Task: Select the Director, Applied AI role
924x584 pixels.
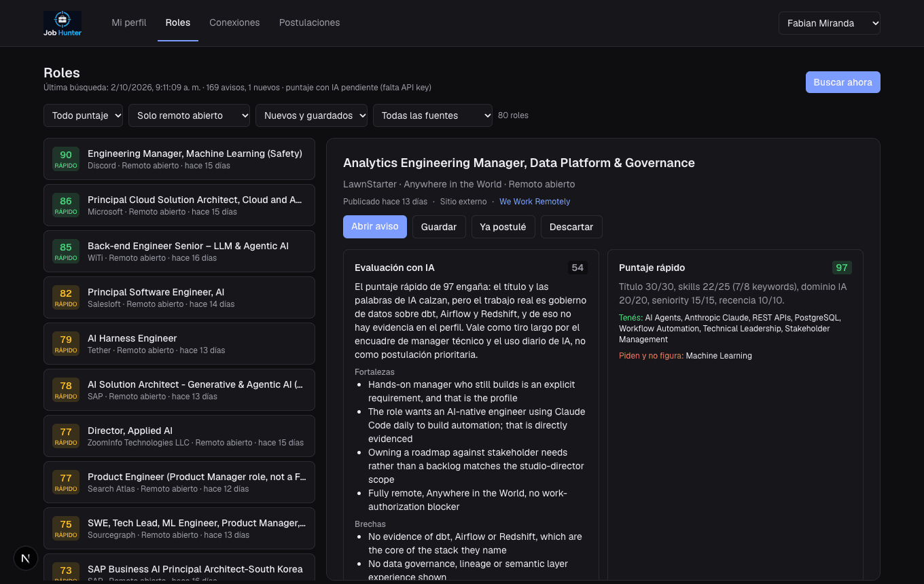Action: pos(179,436)
